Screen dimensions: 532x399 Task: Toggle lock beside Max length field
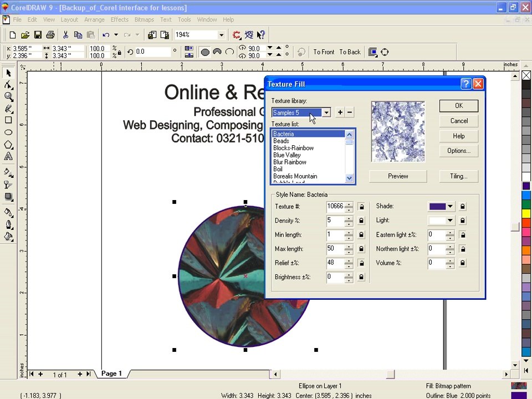pos(361,249)
